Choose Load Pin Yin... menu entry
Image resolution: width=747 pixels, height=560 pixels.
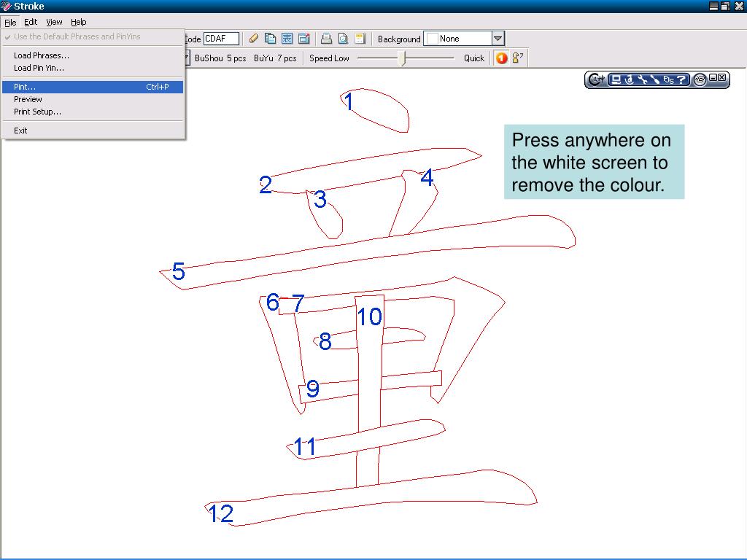(x=93, y=68)
